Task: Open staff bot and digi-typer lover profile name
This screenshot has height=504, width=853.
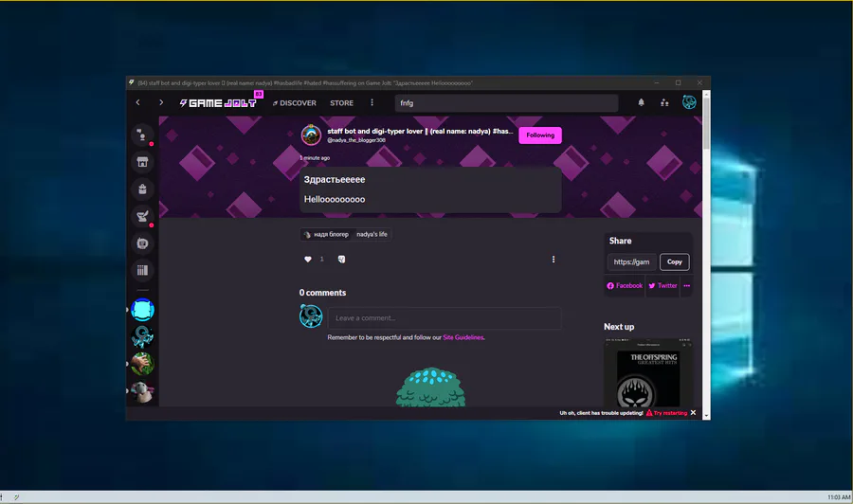Action: coord(420,131)
